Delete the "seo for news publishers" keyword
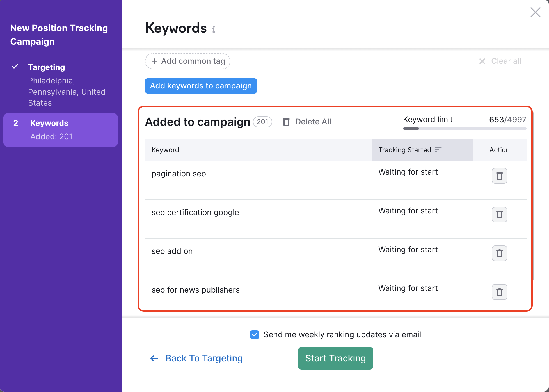 click(499, 292)
